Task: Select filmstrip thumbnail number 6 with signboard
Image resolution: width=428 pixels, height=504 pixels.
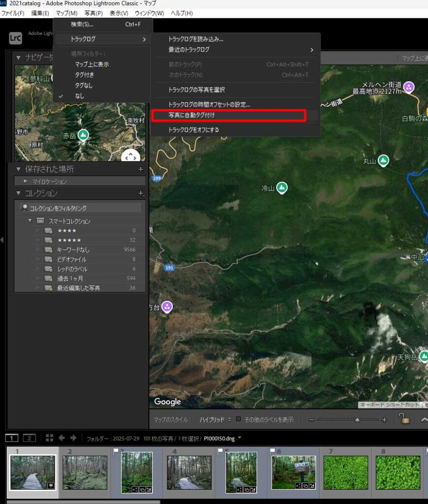Action: [293, 472]
